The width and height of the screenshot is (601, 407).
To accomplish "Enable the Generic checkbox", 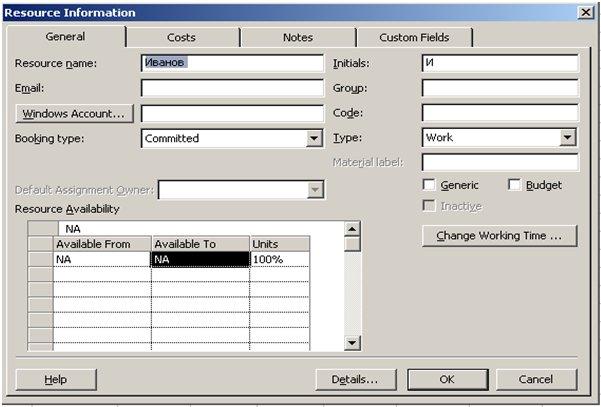I will click(x=429, y=185).
